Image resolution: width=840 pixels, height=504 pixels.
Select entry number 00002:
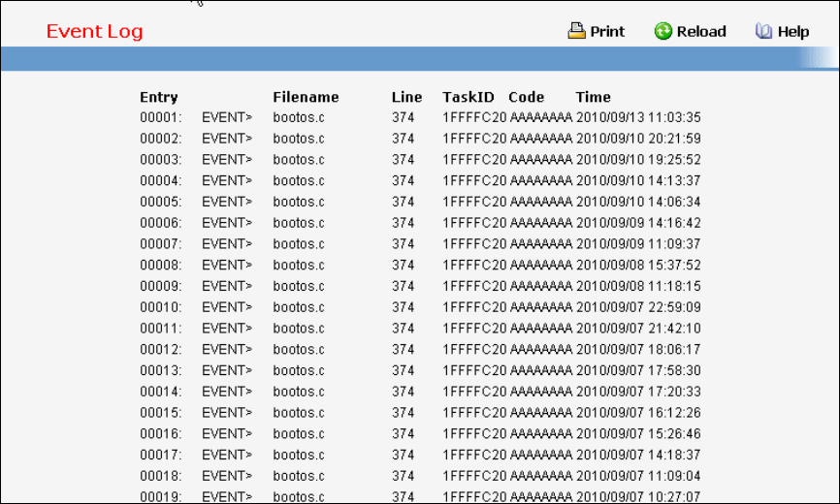coord(161,139)
